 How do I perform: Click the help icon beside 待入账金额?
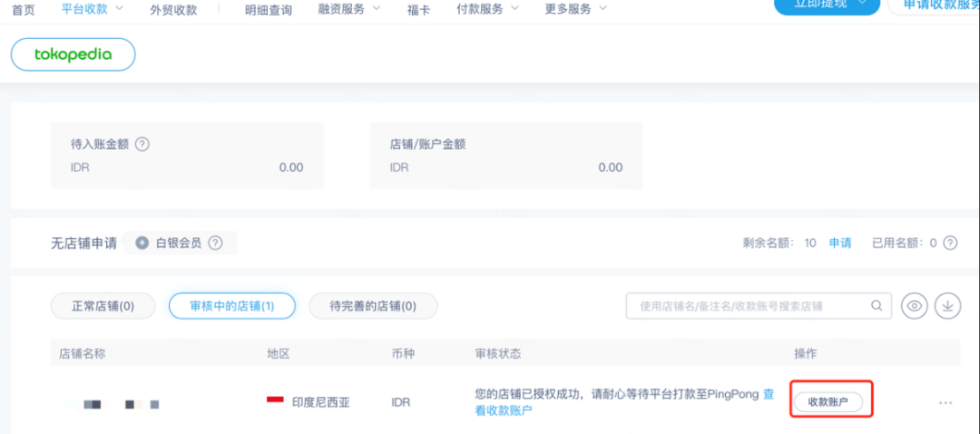pyautogui.click(x=142, y=143)
